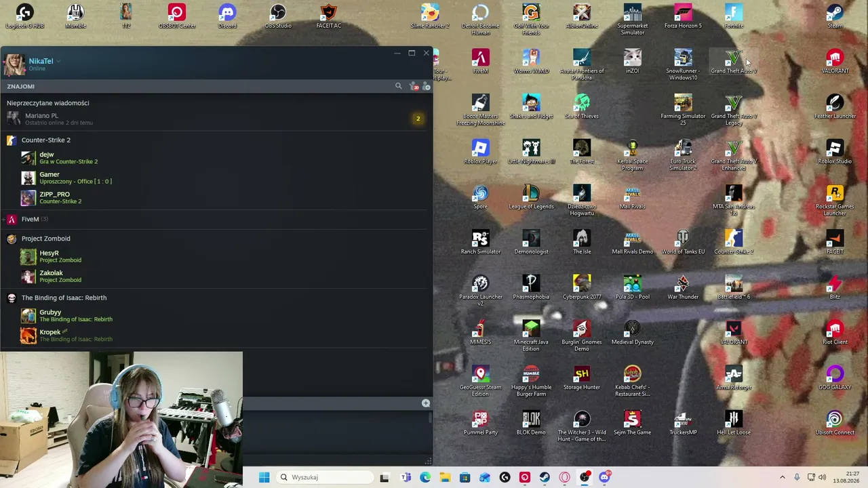Select the Pummel Party desktop icon
The width and height of the screenshot is (868, 488).
coord(480,424)
